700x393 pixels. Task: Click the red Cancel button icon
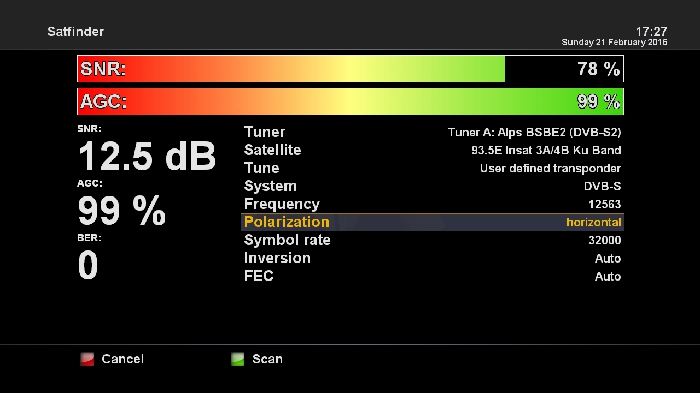pos(87,359)
